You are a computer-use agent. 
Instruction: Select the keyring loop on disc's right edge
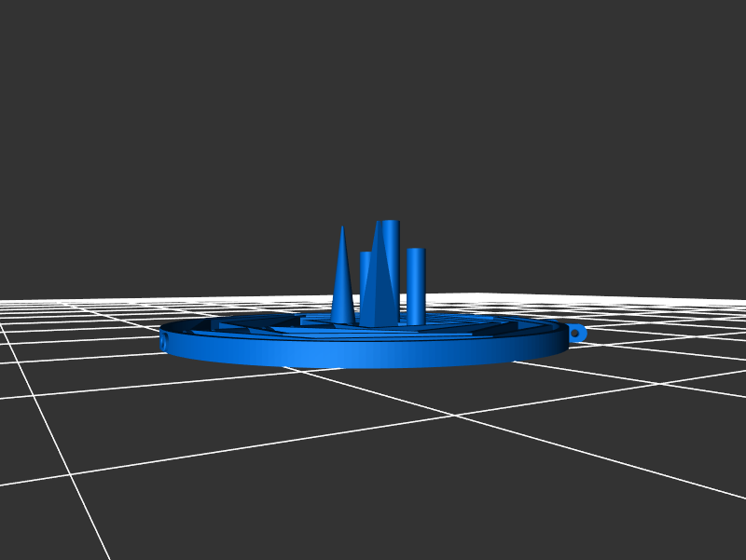pyautogui.click(x=576, y=332)
